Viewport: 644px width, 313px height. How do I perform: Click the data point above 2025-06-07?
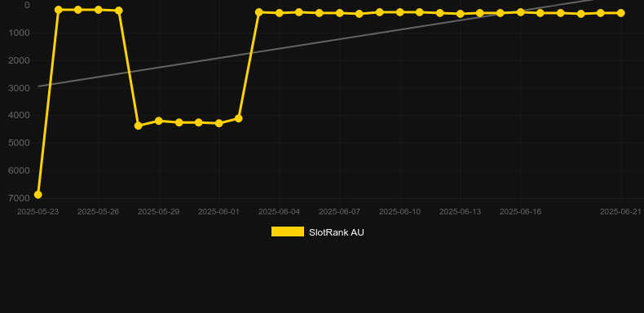pyautogui.click(x=340, y=13)
